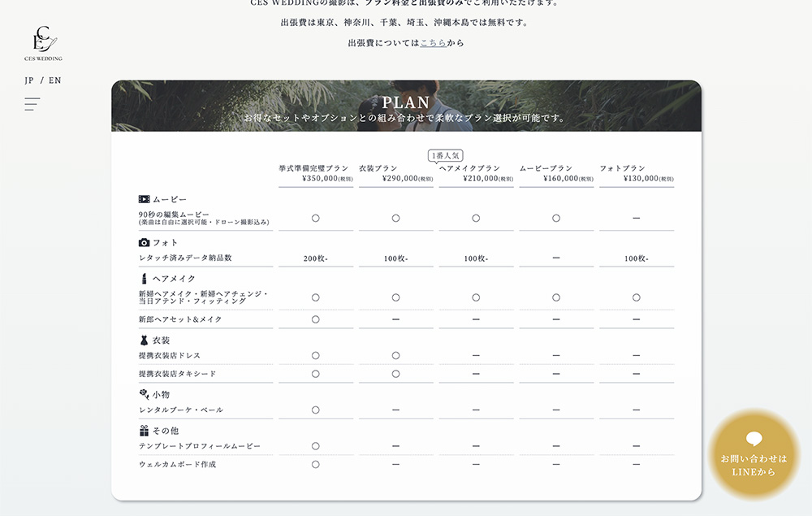Click the CES Wedding logo
812x516 pixels.
pyautogui.click(x=43, y=44)
